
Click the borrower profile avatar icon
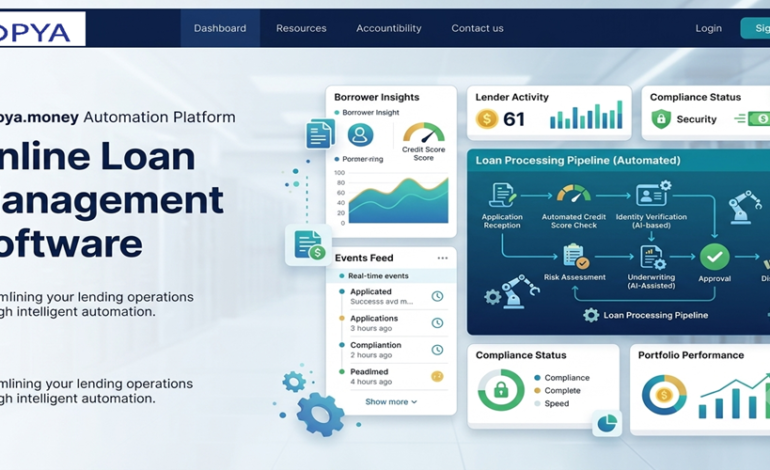360,135
